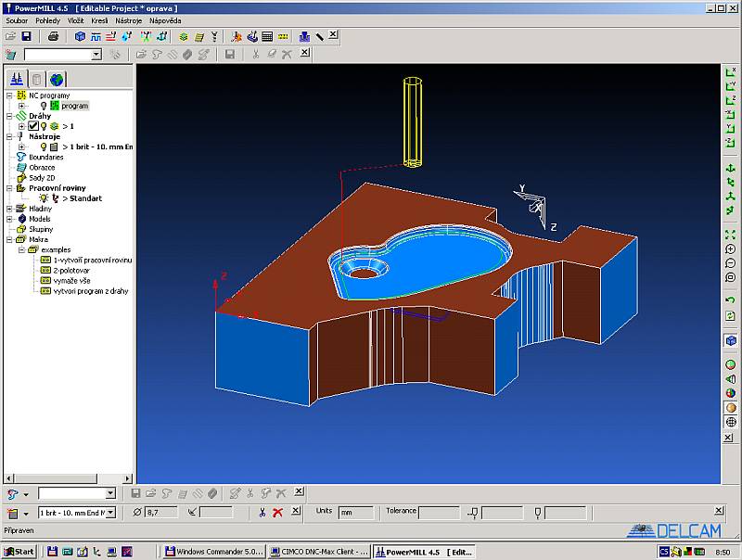Click the Tolerance input field

pos(439,512)
